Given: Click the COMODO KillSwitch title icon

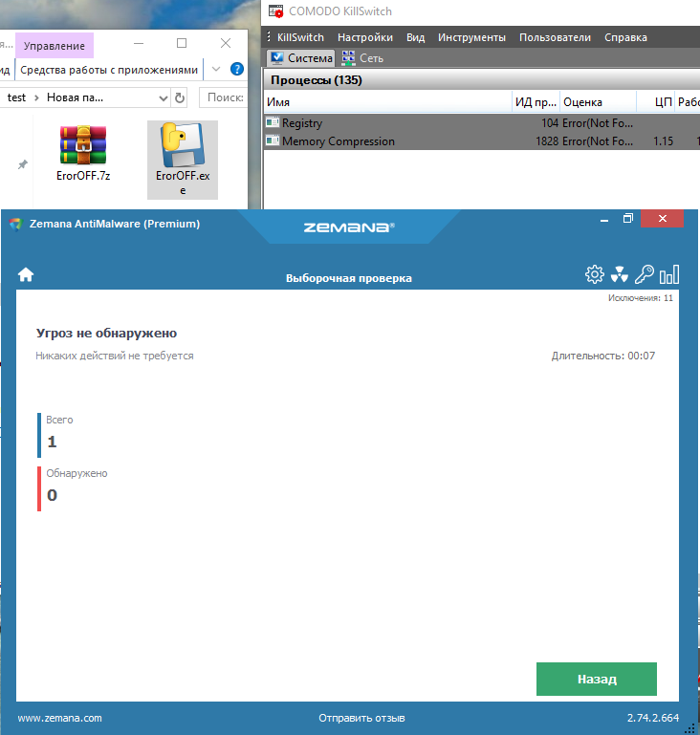Looking at the screenshot, I should pyautogui.click(x=275, y=11).
